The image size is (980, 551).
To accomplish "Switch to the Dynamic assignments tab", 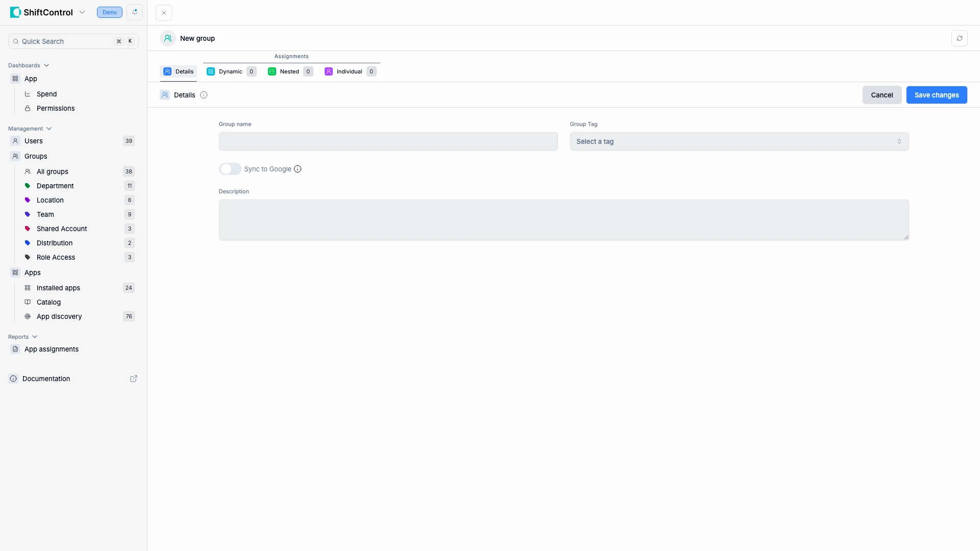I will pos(231,71).
